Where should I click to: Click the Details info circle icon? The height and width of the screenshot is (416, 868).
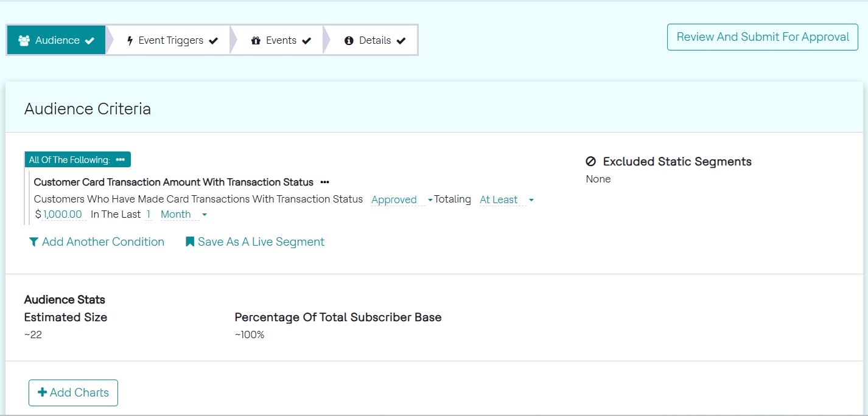point(349,41)
